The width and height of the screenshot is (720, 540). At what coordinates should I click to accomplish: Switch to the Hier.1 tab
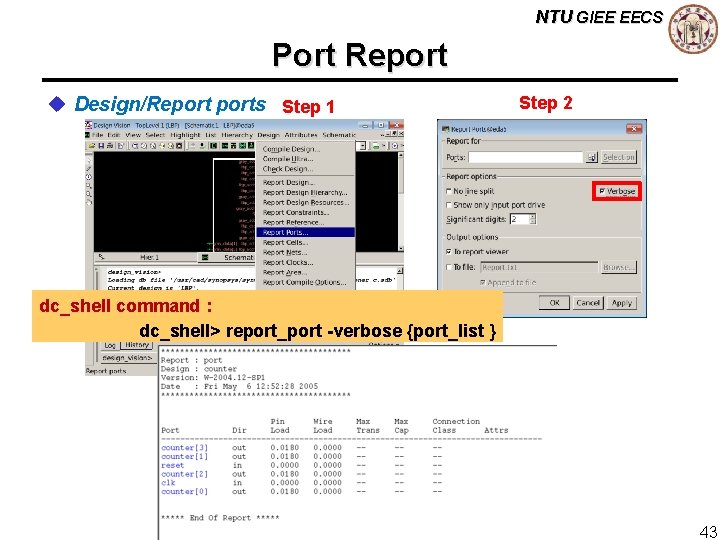click(146, 258)
